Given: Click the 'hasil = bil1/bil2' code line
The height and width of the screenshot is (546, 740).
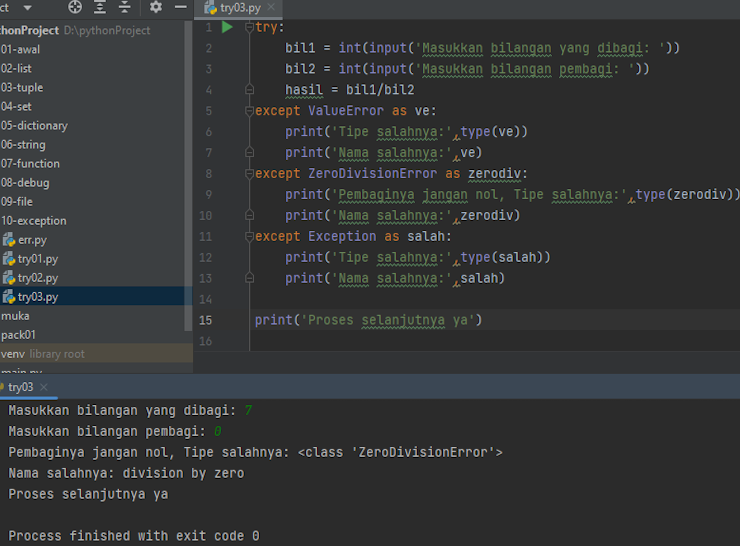Looking at the screenshot, I should tap(349, 90).
